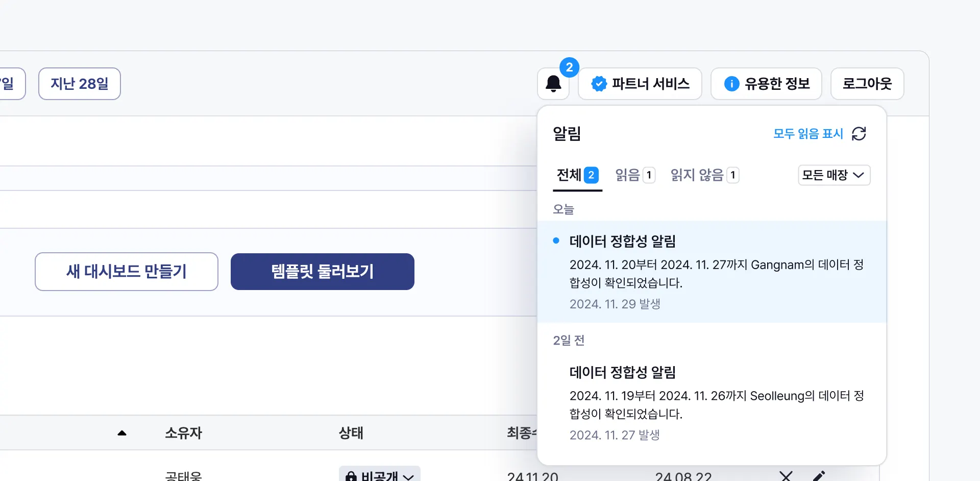The image size is (980, 481).
Task: Click the notification bell icon
Action: [x=553, y=84]
